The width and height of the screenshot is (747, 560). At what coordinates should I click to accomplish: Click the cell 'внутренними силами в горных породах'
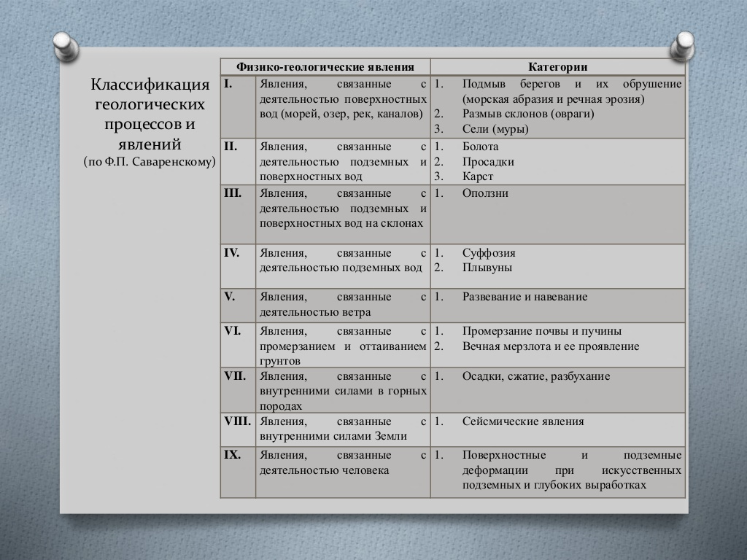click(x=343, y=391)
